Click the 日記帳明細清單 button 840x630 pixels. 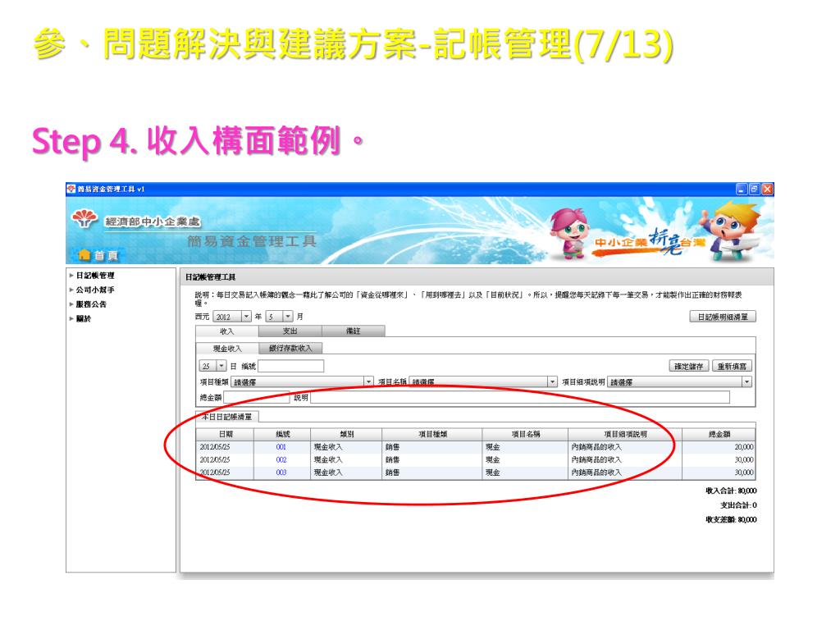[723, 317]
